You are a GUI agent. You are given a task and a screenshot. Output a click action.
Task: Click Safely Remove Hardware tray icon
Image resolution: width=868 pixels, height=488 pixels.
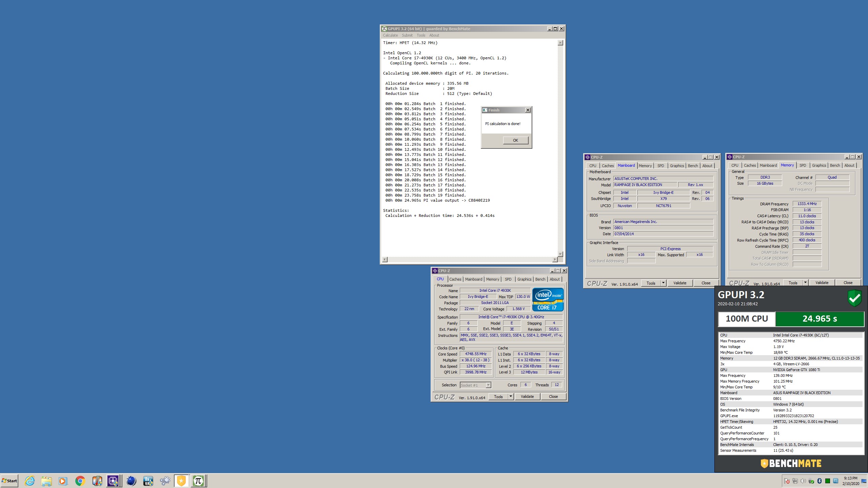[x=811, y=481]
